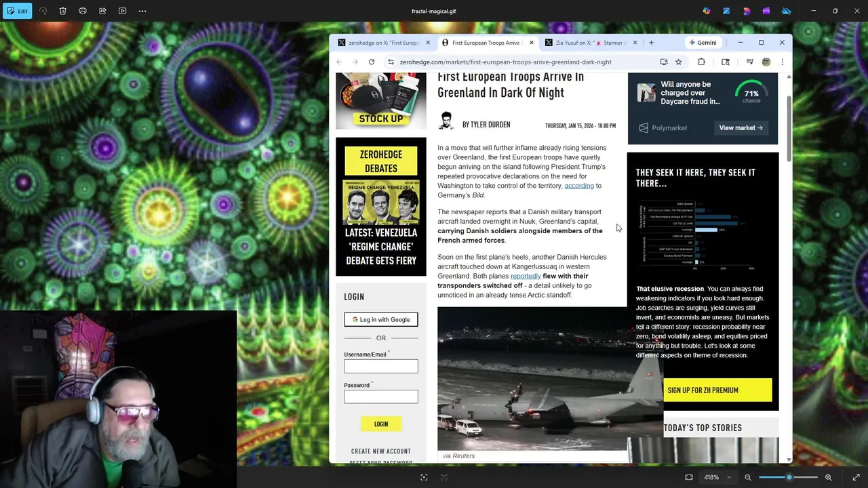The image size is (868, 488).
Task: Bookmark the page with star icon
Action: 678,62
